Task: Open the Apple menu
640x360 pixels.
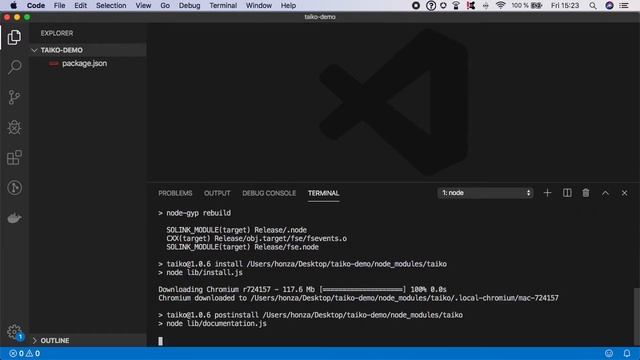Action: pyautogui.click(x=13, y=5)
